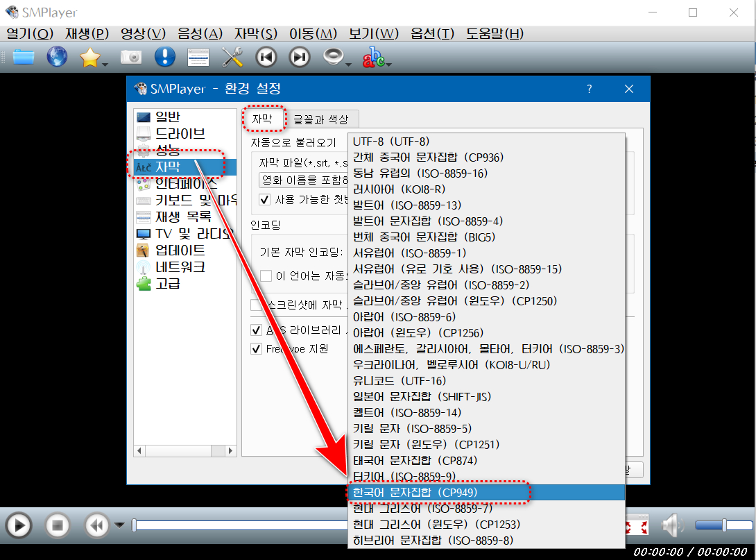Jump to the previous file in the toolbar
756x560 pixels.
tap(266, 58)
